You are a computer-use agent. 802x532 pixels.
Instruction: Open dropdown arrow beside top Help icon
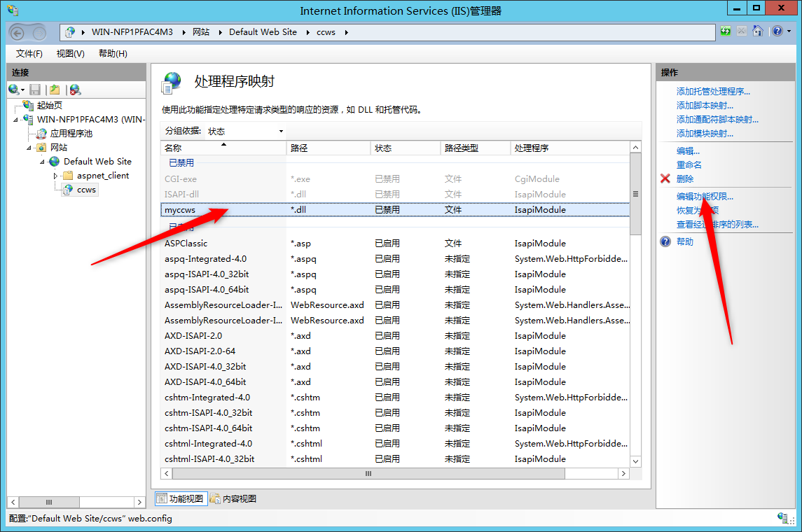click(789, 31)
